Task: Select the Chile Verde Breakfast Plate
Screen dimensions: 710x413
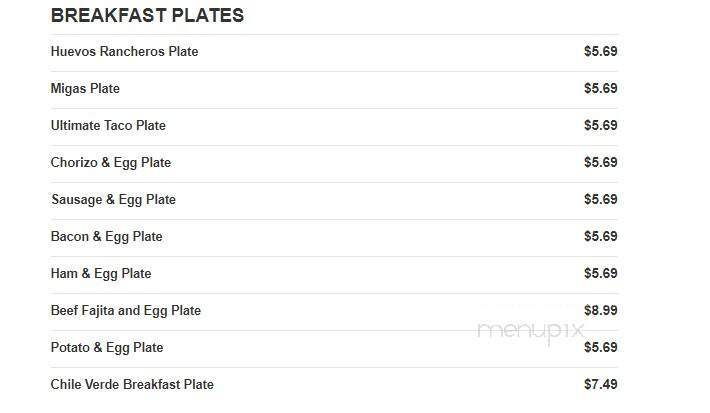Action: [132, 384]
